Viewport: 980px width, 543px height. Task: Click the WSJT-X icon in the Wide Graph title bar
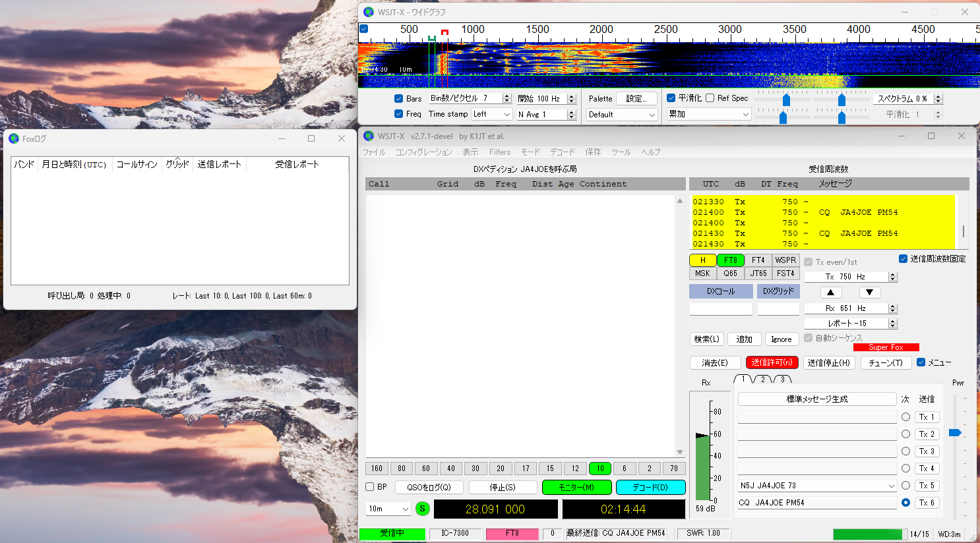pos(369,12)
